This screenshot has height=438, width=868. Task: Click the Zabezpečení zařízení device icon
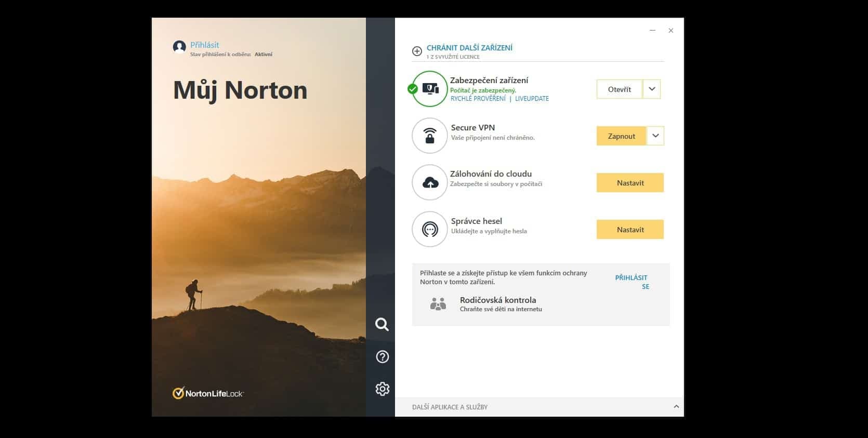click(430, 89)
